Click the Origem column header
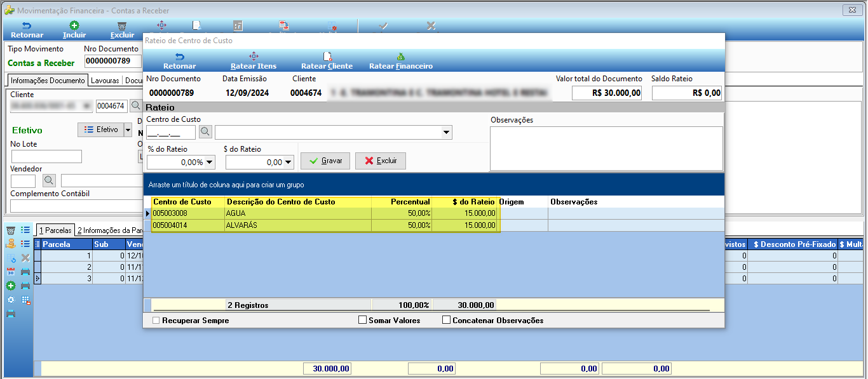The image size is (868, 379). point(522,202)
